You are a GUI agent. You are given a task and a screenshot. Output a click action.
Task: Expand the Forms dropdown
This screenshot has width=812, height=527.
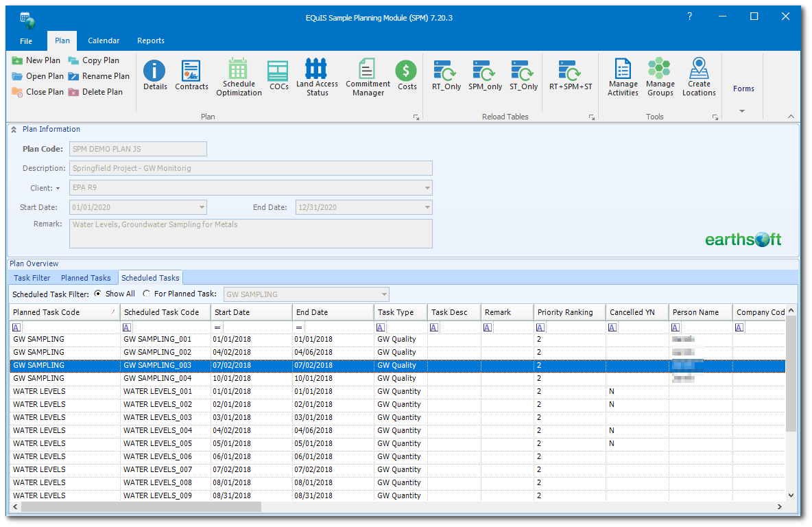(743, 110)
